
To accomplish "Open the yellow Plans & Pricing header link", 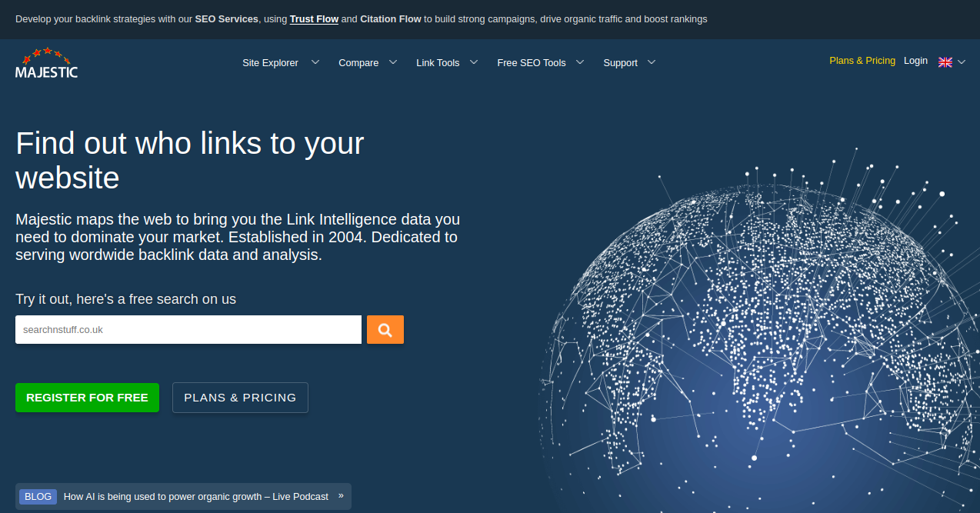I will (x=862, y=60).
